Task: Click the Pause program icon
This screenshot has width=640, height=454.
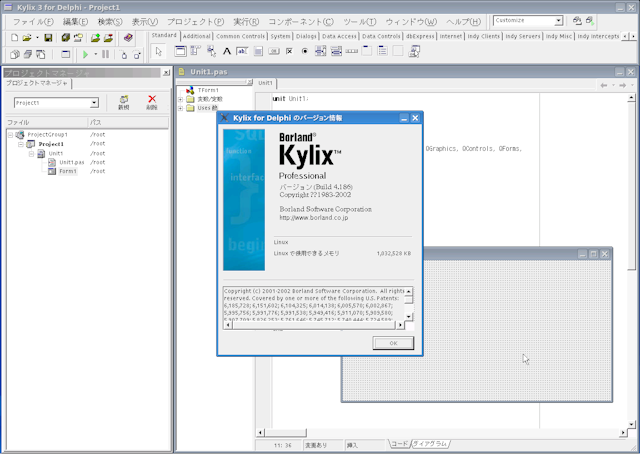Action: click(x=106, y=54)
